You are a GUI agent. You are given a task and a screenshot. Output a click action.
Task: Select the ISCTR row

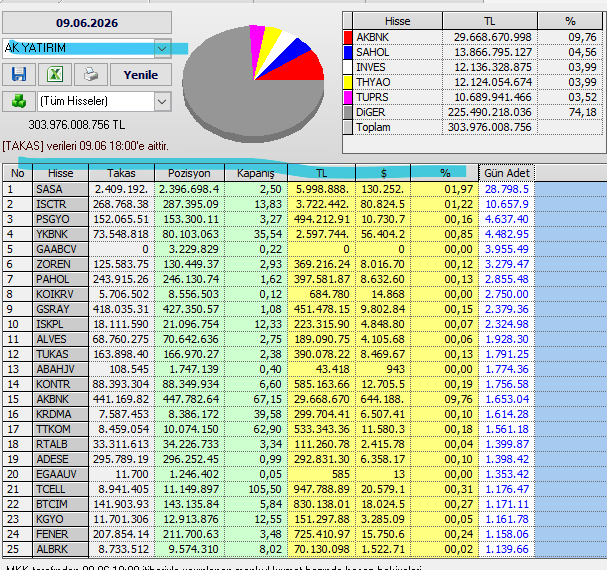pos(268,204)
